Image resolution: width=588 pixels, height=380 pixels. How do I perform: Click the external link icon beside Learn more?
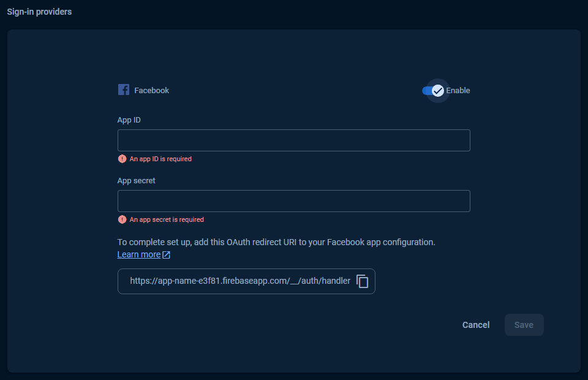click(x=166, y=255)
